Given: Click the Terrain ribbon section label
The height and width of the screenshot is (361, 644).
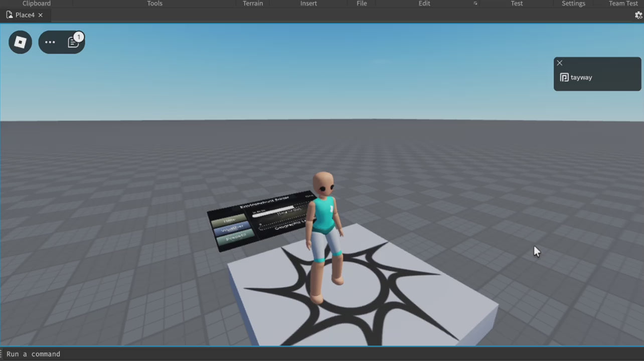Looking at the screenshot, I should [253, 4].
